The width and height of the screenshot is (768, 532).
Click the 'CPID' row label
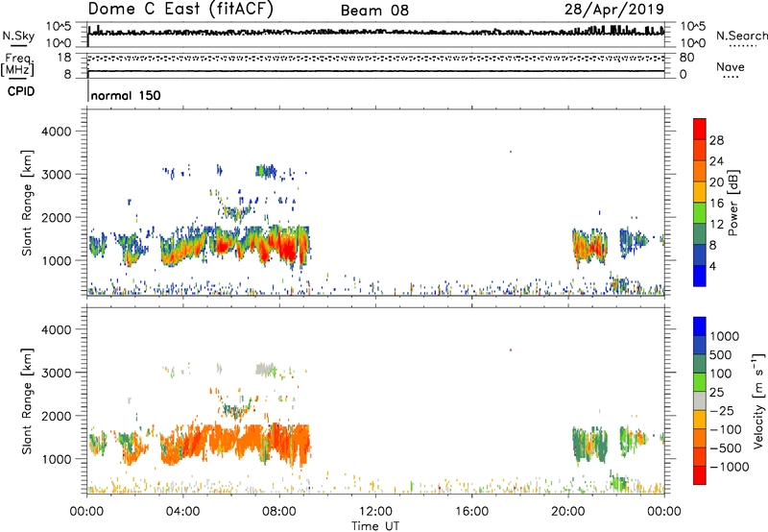tap(21, 91)
